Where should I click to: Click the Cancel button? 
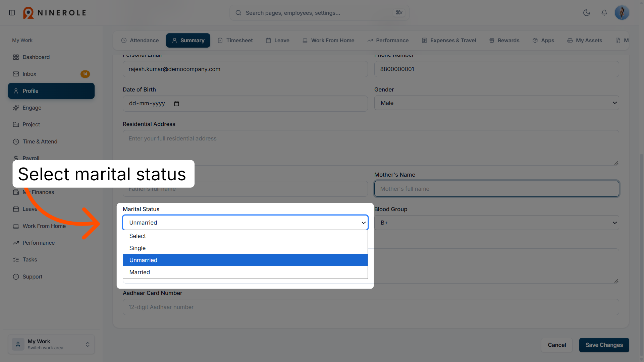point(557,345)
